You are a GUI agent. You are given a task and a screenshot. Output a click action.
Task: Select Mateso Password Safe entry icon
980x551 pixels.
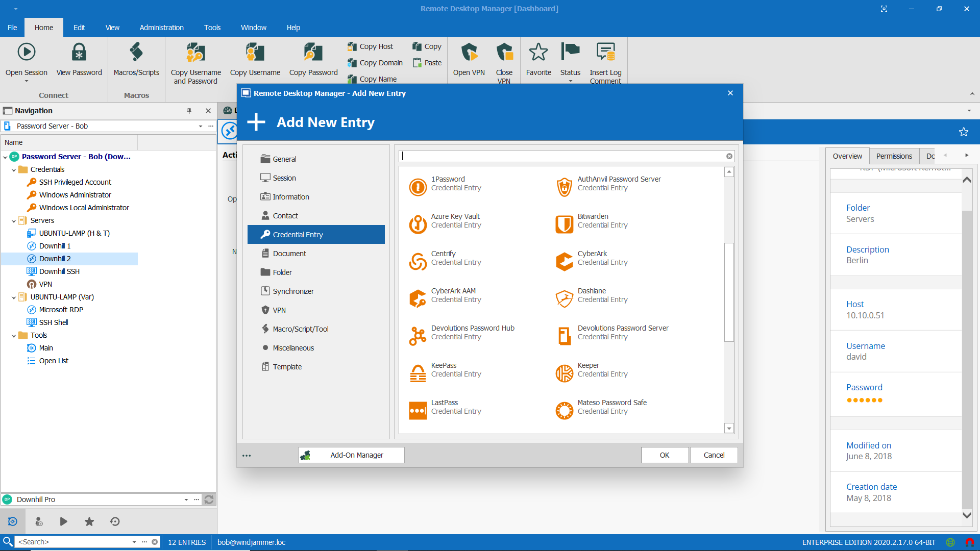565,411
